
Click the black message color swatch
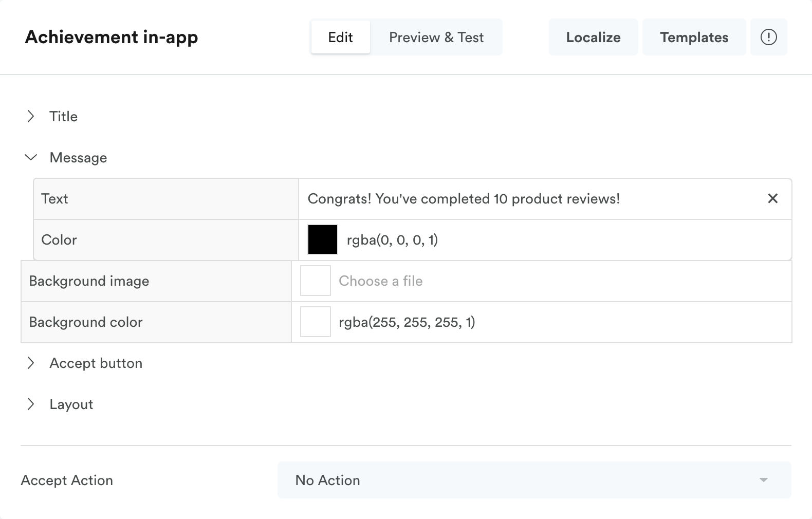pos(323,240)
